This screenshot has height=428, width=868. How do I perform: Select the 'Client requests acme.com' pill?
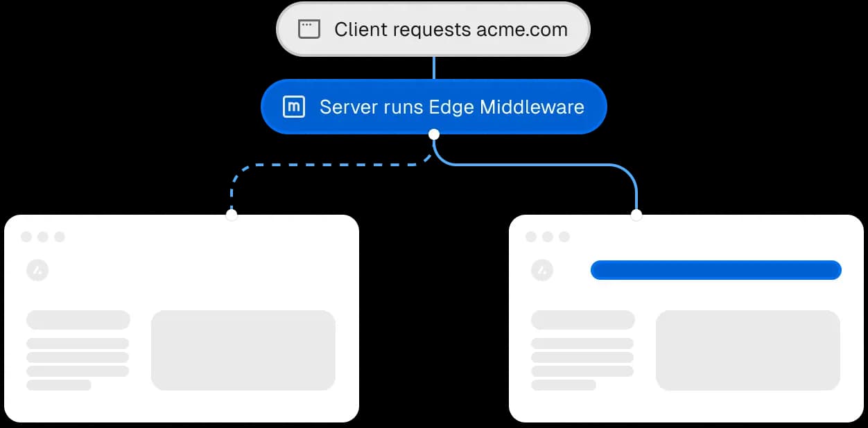pos(433,29)
